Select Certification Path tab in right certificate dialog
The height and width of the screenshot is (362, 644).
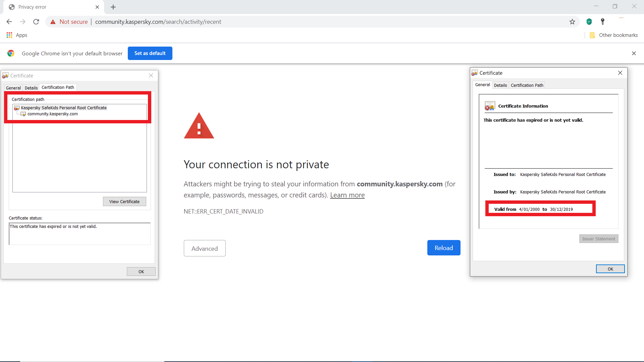tap(527, 85)
